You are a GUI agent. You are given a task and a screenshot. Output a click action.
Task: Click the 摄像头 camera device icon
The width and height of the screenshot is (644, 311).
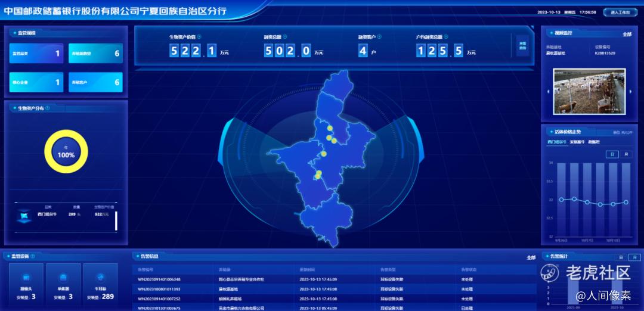[26, 276]
